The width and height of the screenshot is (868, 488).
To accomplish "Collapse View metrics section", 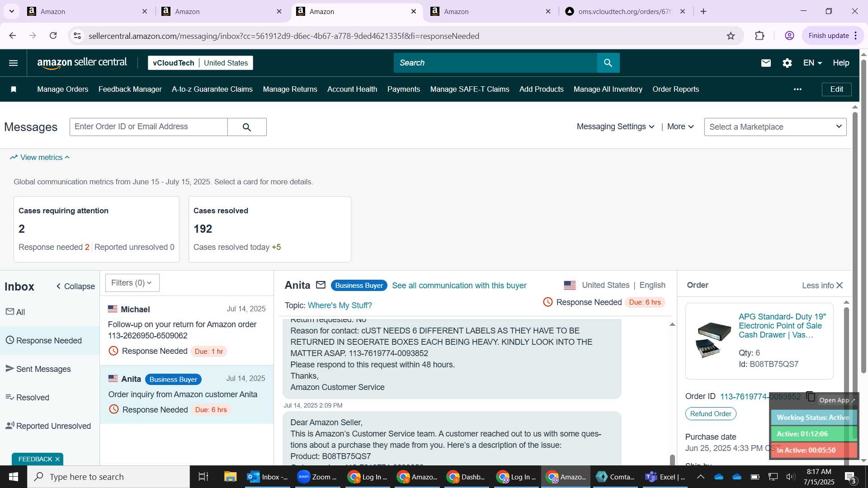I will point(40,157).
